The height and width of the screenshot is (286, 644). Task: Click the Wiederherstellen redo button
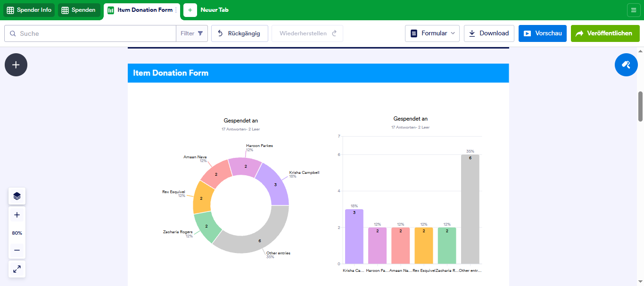point(307,33)
